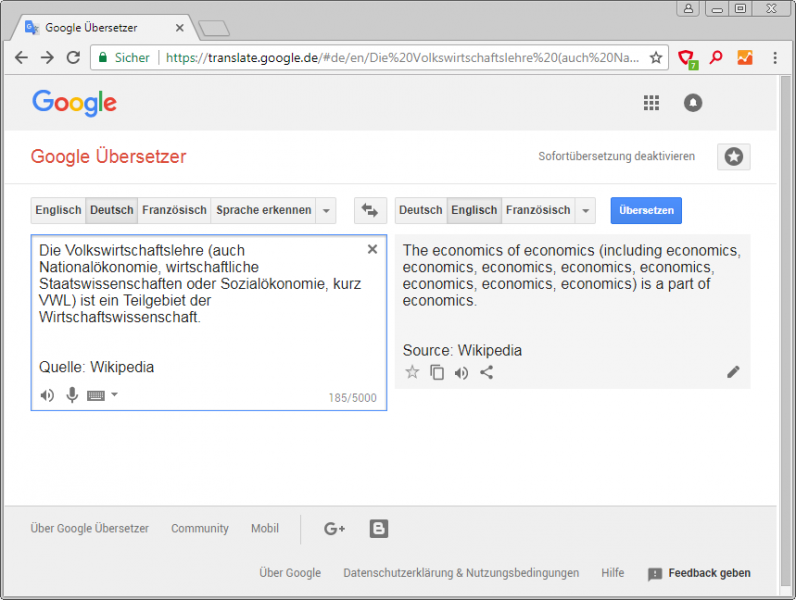Click the Feedback geben flag icon
796x600 pixels.
click(655, 574)
